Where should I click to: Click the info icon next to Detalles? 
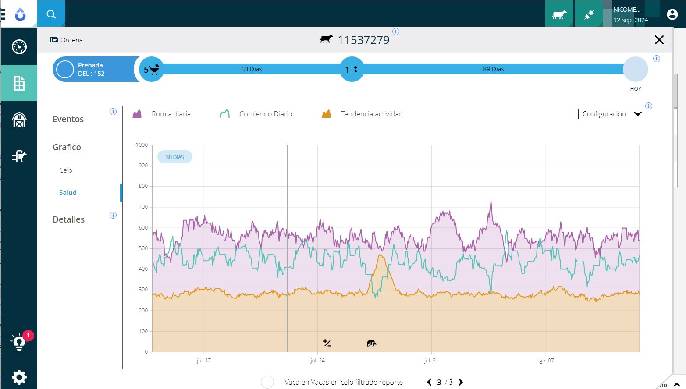coord(113,215)
